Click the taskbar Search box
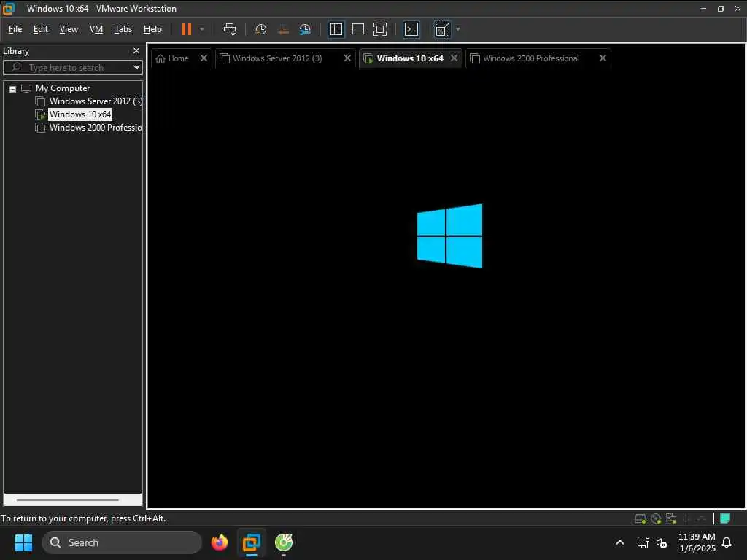The image size is (747, 560). tap(122, 542)
